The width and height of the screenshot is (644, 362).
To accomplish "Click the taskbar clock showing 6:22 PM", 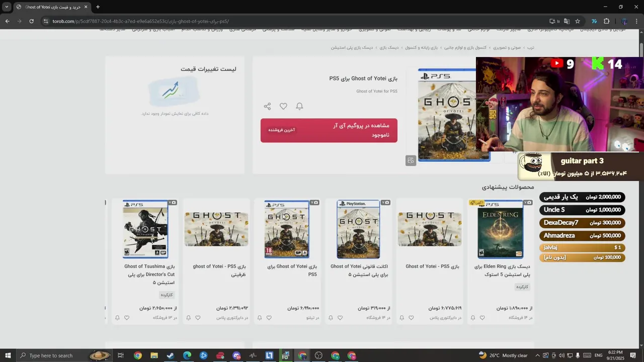I will tap(616, 355).
